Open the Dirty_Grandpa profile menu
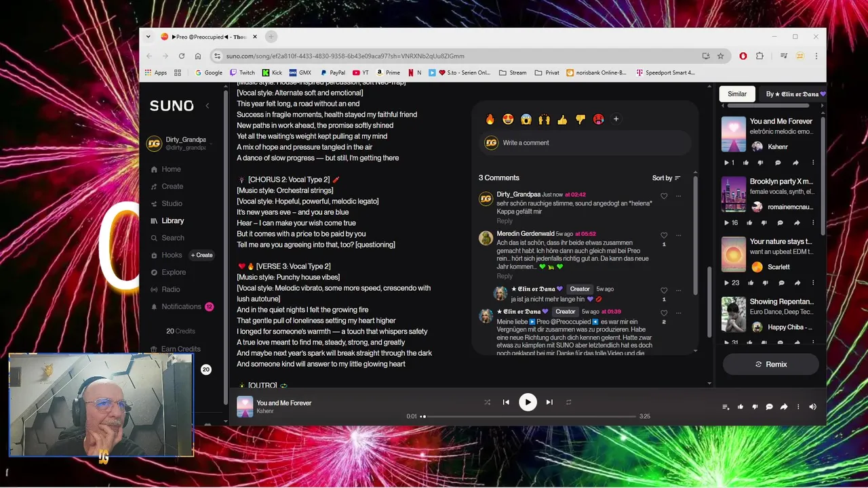 point(179,143)
